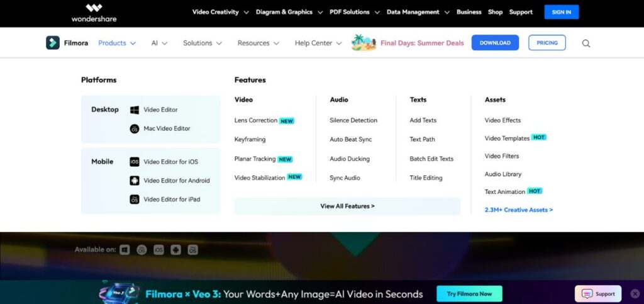The width and height of the screenshot is (644, 304).
Task: Open Text Animation assets link
Action: [x=505, y=192]
